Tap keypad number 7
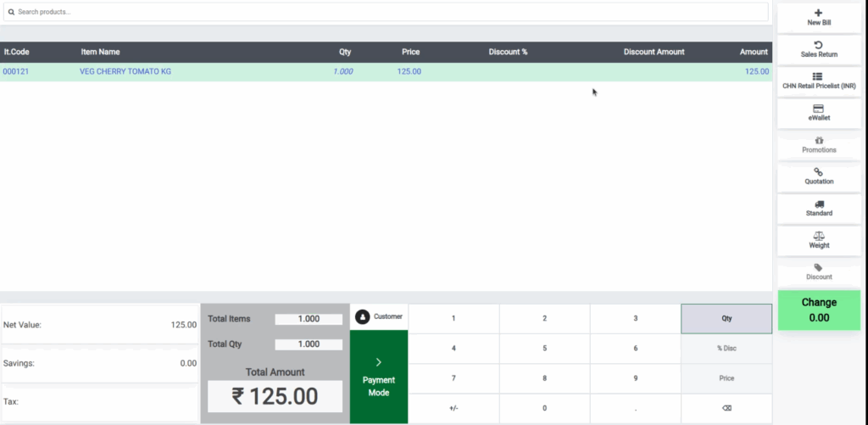 [x=453, y=378]
